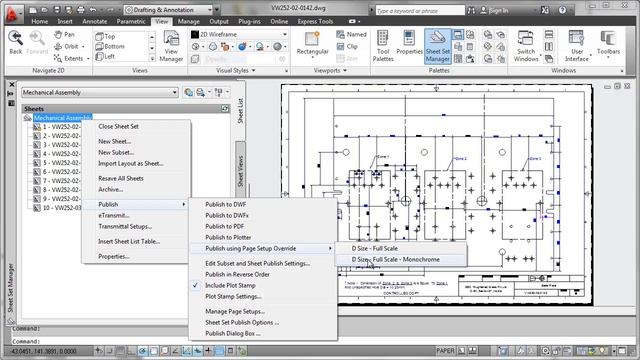
Task: Select Publish to PDF
Action: point(224,226)
